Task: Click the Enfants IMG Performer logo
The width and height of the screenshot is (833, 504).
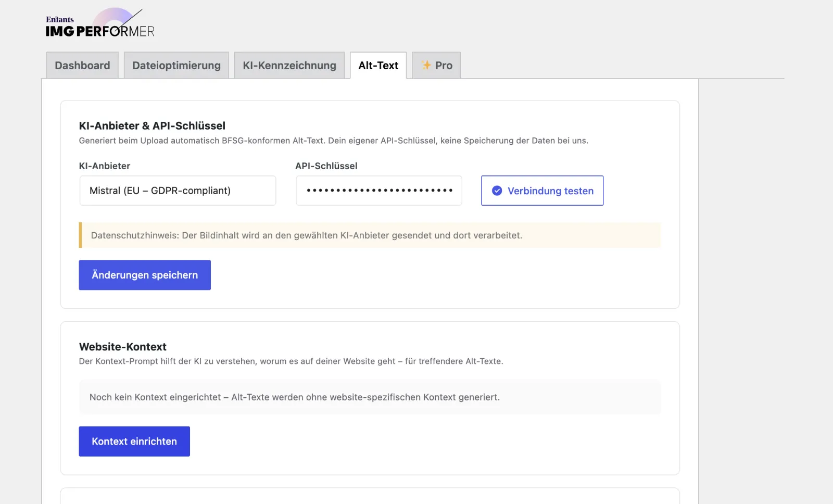Action: coord(100,23)
